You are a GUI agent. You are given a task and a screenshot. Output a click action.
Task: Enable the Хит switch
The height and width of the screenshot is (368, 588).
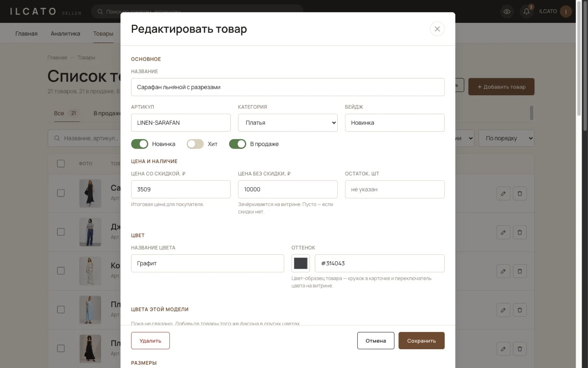(195, 144)
